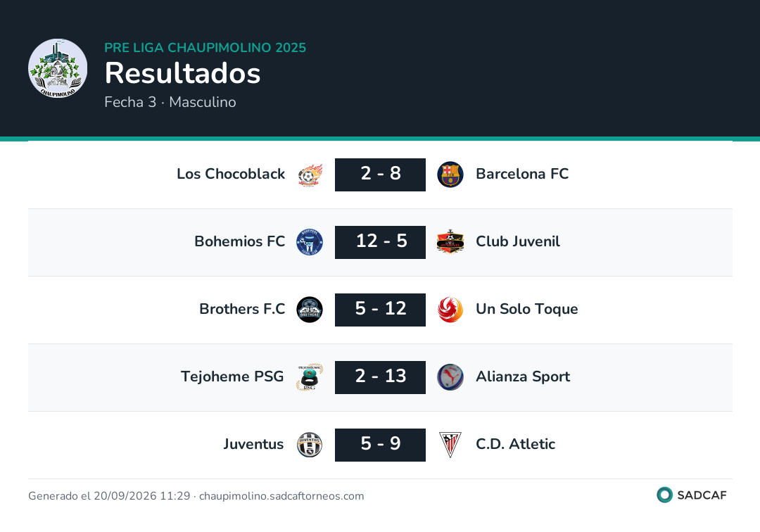Click the Los Chocoblack team crest
Viewport: 760px width, 532px height.
pyautogui.click(x=310, y=175)
